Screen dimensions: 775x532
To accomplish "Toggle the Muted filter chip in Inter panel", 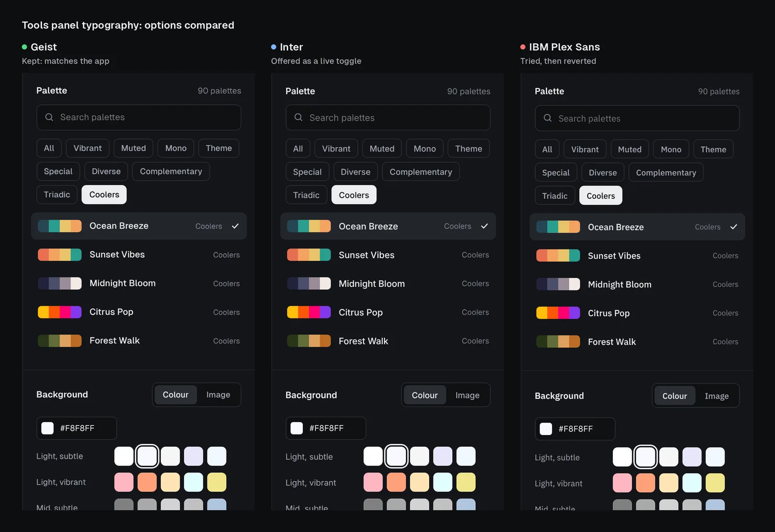I will tap(382, 149).
